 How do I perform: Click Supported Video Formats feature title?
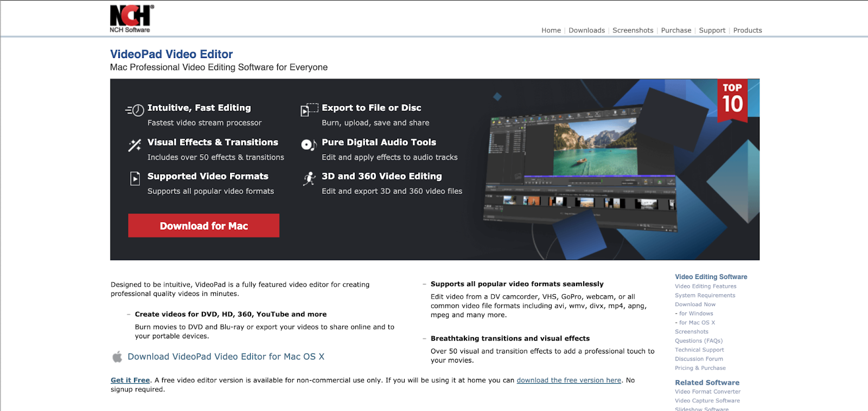[208, 176]
